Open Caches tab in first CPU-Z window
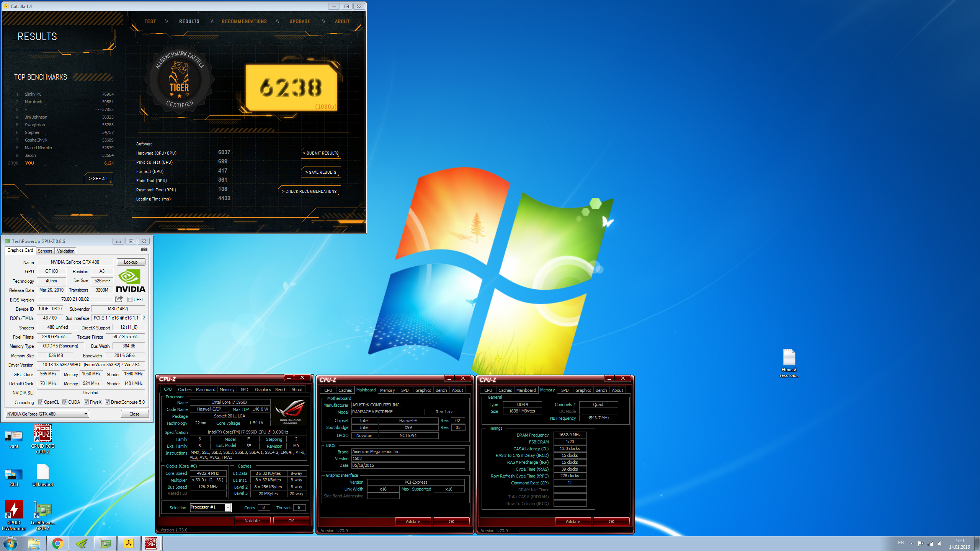 pos(185,390)
